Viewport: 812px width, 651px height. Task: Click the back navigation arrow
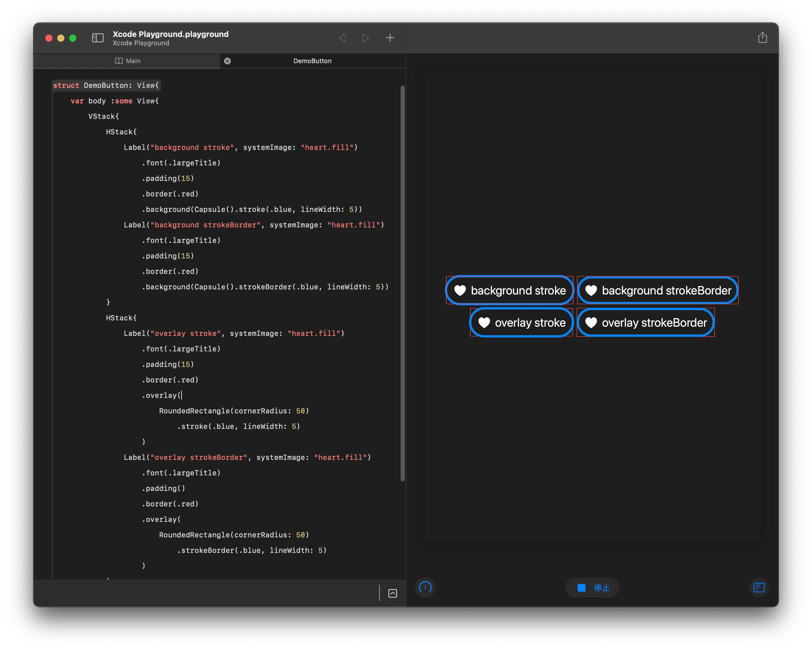coord(342,38)
